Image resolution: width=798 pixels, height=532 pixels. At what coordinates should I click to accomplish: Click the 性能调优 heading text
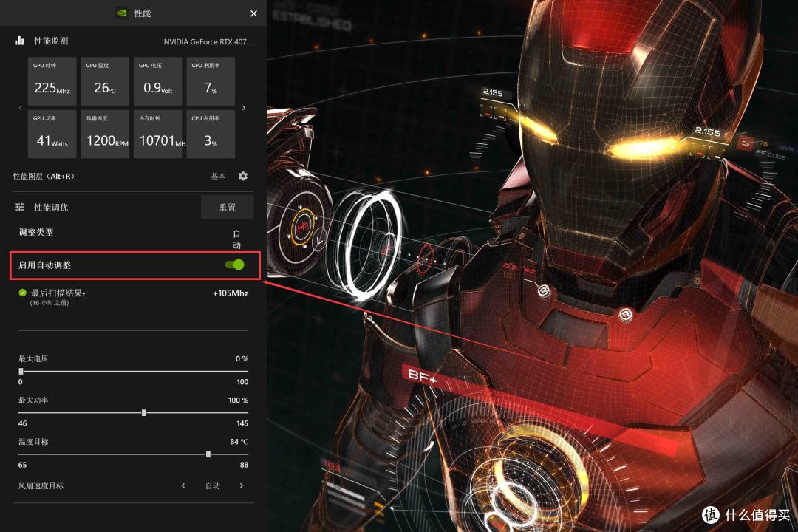(x=51, y=207)
